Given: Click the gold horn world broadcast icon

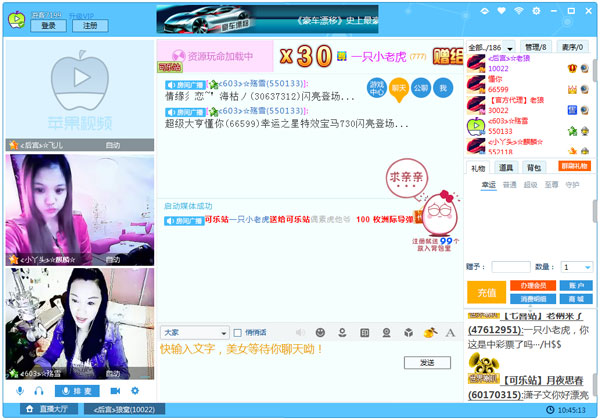Looking at the screenshot, I should pos(483,368).
